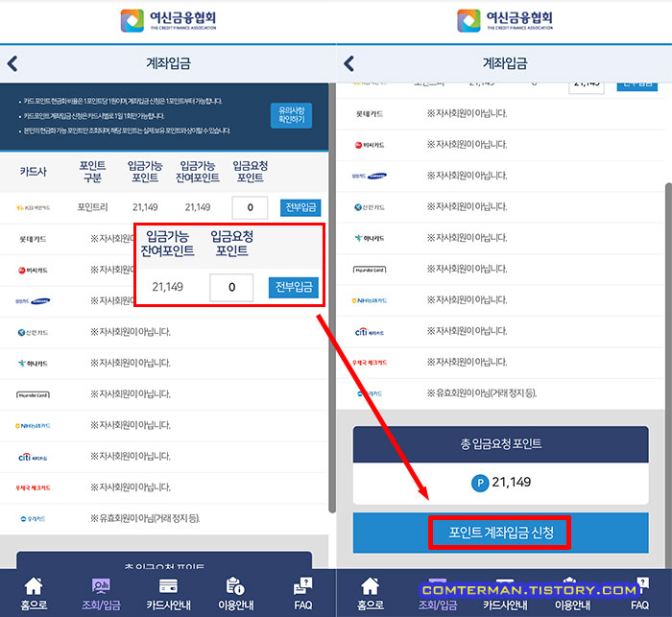
Task: Open the 여신금융협회 logo in the right screen
Action: pyautogui.click(x=505, y=20)
